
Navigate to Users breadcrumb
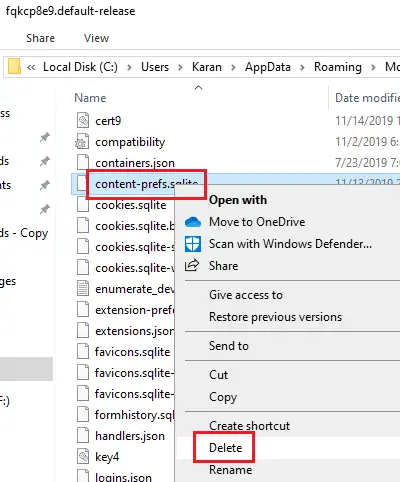[155, 67]
